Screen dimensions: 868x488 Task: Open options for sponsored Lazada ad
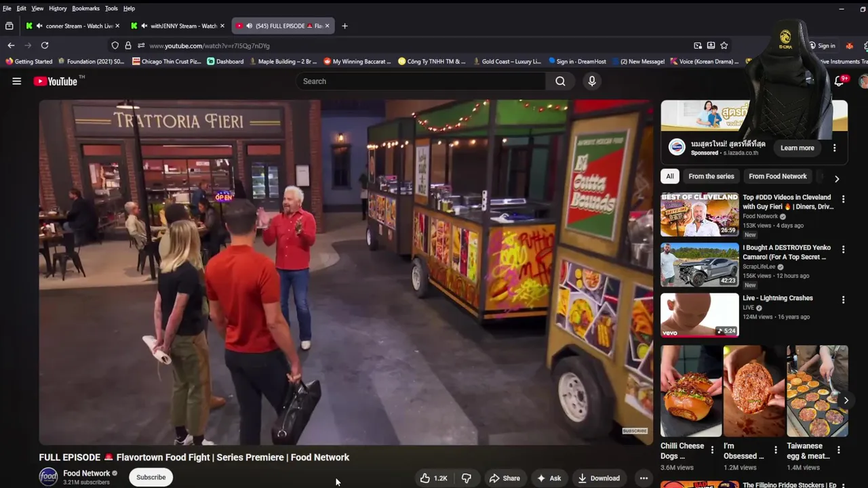pyautogui.click(x=834, y=148)
